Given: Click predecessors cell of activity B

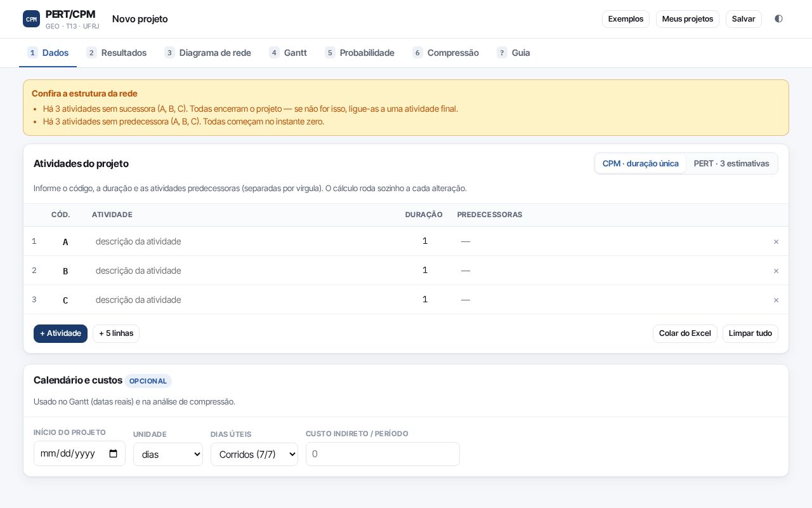Looking at the screenshot, I should click(x=609, y=271).
